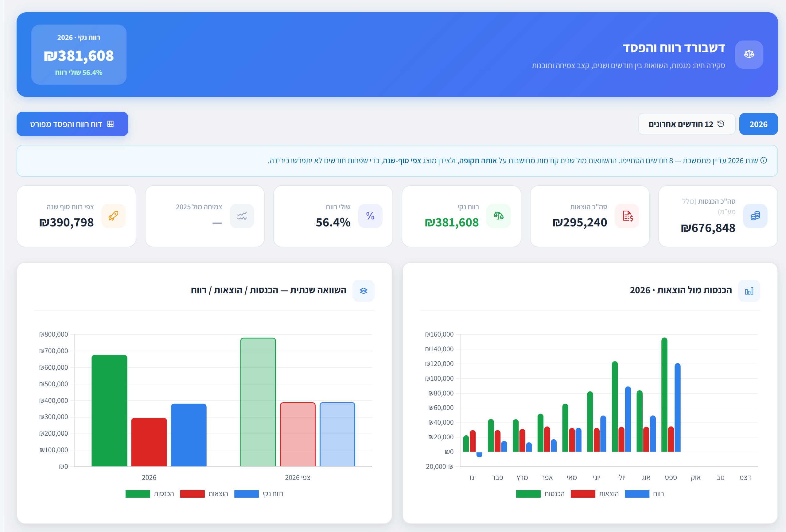The image size is (786, 532).
Task: Click the bar chart icon beside הכנסות מול הוצאות
Action: tap(749, 291)
